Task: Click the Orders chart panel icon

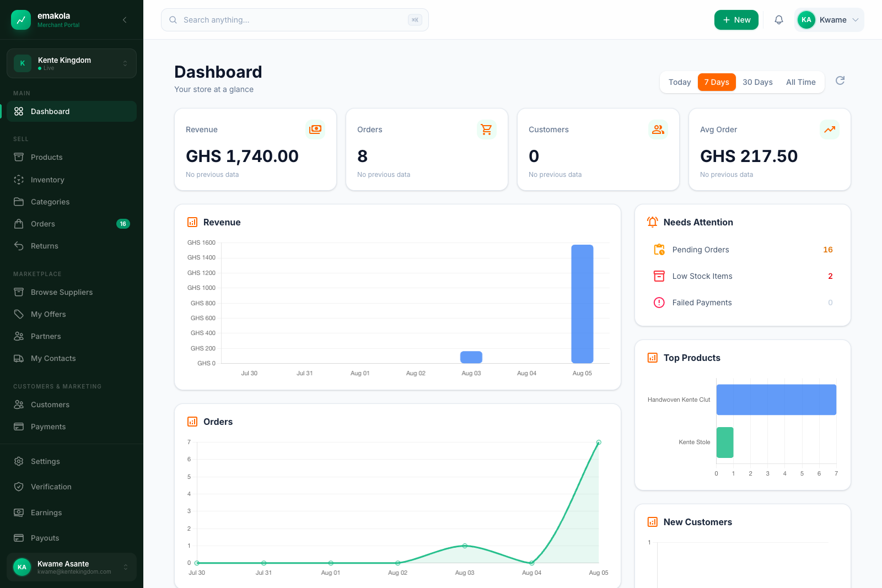Action: [x=192, y=422]
